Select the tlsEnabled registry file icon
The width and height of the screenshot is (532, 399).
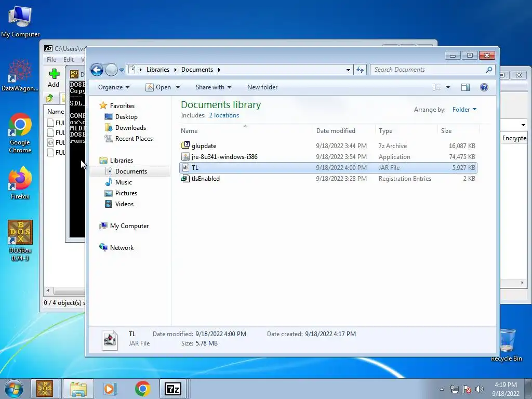[x=185, y=179]
